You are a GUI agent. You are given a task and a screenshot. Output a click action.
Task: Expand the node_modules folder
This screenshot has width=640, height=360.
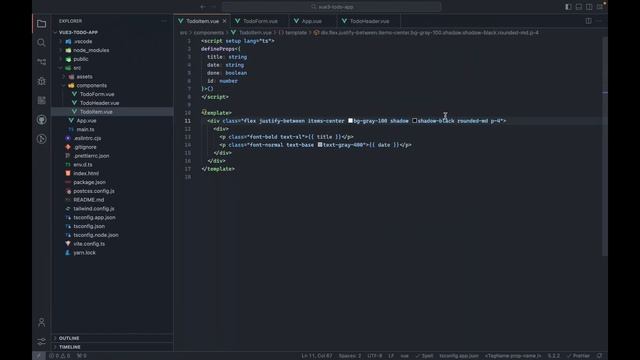tap(112, 50)
